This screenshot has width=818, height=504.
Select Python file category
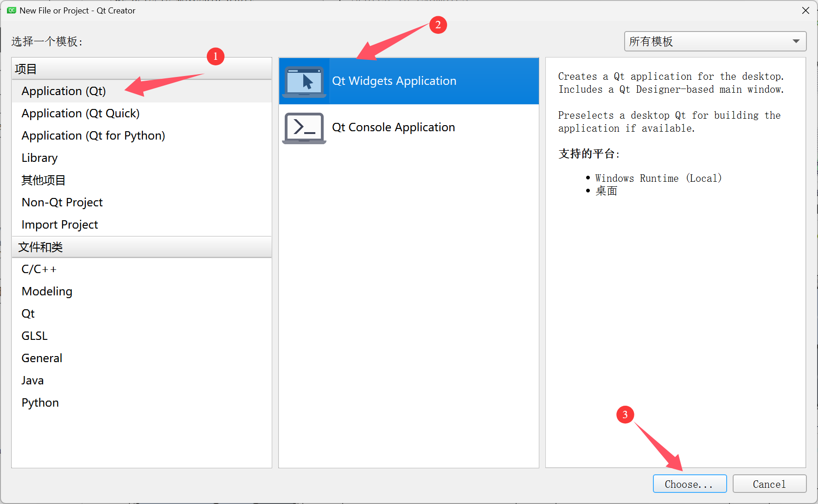coord(141,402)
